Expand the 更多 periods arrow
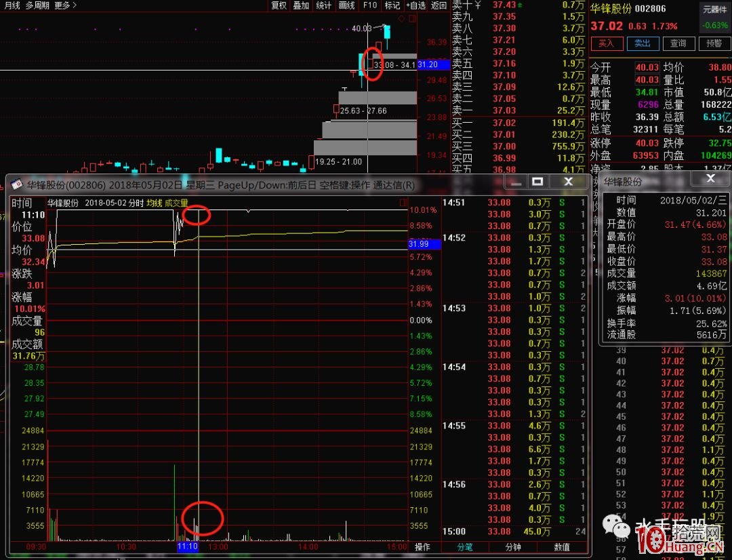This screenshot has width=732, height=560. (65, 5)
